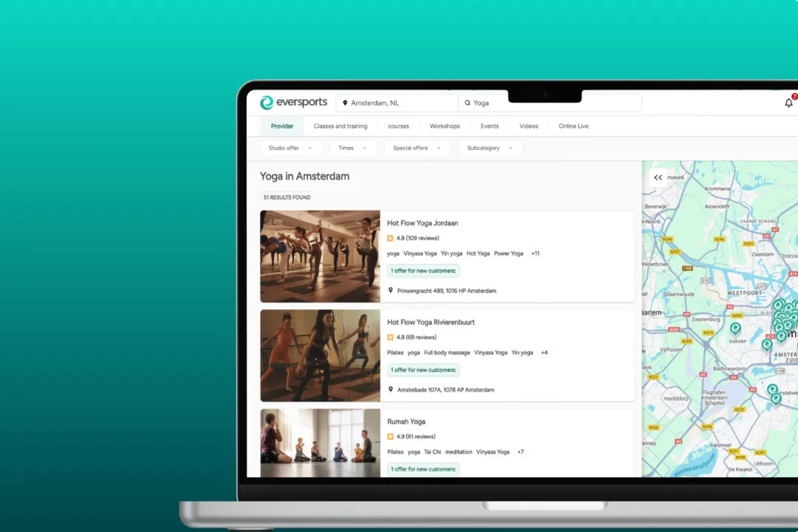
Task: Click the +4 more tags for Rivierenbuurt
Action: (545, 352)
